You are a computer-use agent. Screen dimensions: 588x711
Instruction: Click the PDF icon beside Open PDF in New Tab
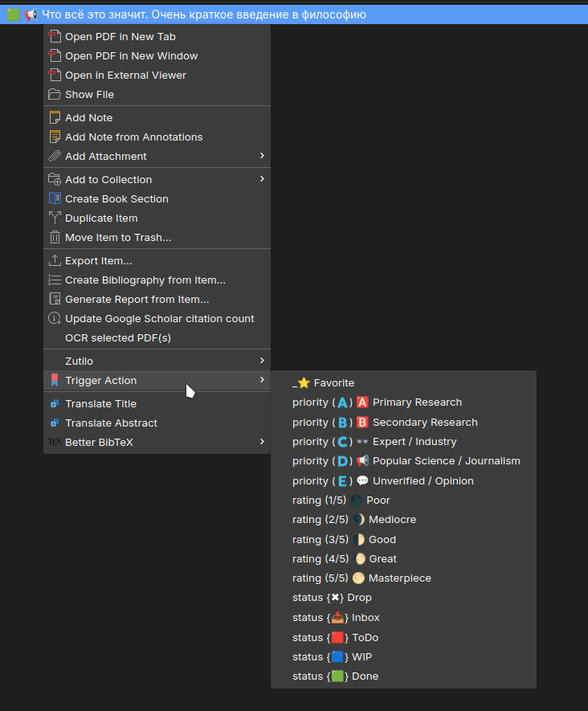pos(55,36)
